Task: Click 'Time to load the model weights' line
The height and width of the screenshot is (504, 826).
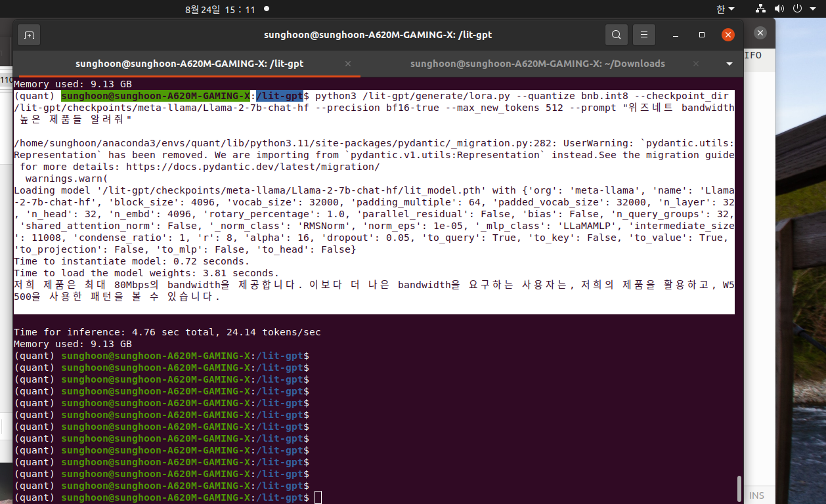Action: coord(146,273)
